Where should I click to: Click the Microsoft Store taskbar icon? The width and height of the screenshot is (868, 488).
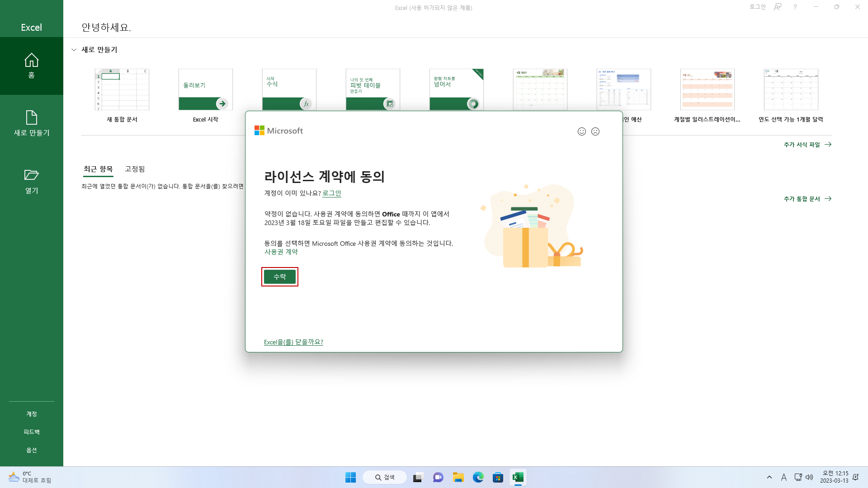point(498,477)
